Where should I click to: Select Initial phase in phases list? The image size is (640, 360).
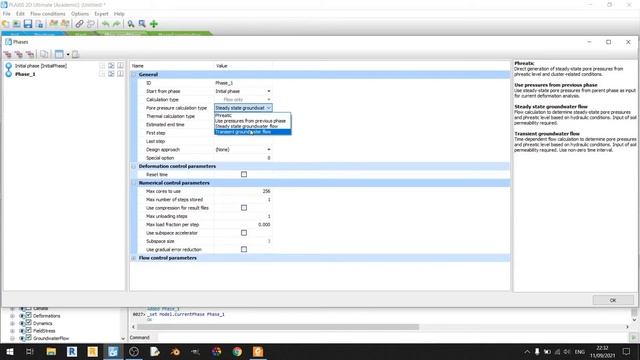pos(41,65)
